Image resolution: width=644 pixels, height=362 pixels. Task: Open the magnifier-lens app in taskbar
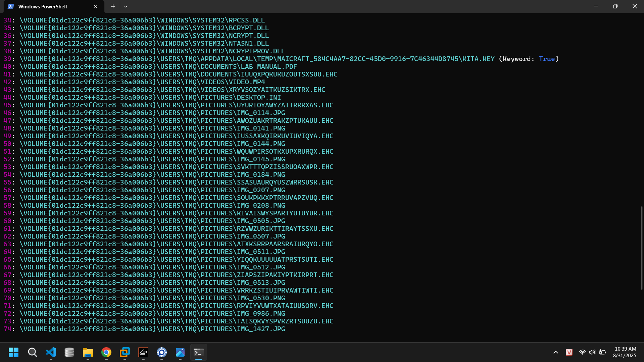coord(162,352)
